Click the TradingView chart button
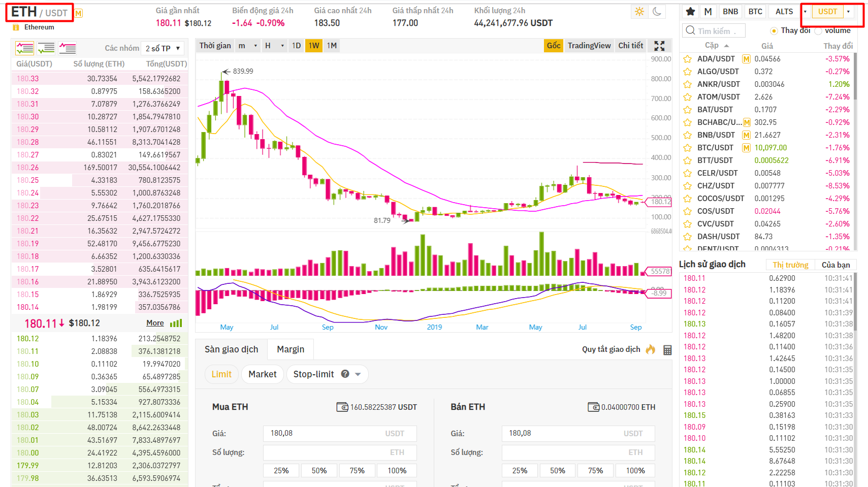 pyautogui.click(x=589, y=46)
